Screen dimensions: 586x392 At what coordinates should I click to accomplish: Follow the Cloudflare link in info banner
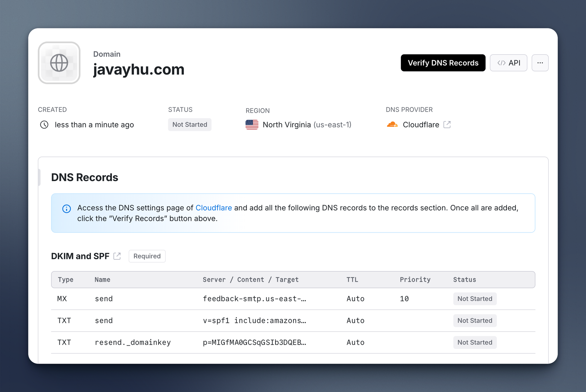(x=214, y=208)
